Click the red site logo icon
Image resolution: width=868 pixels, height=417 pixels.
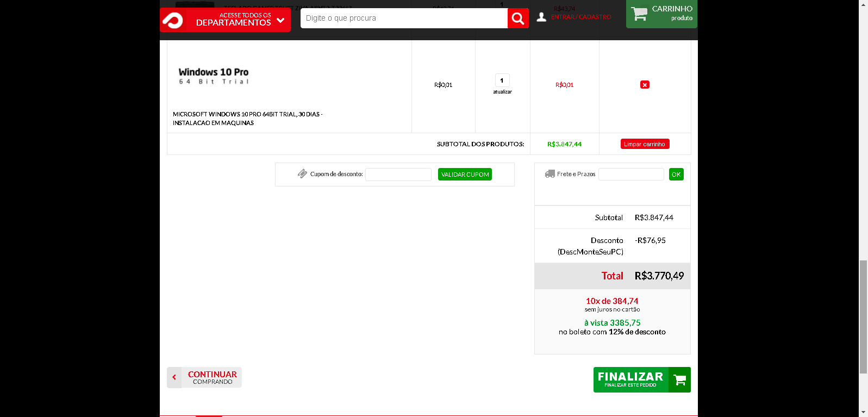173,20
